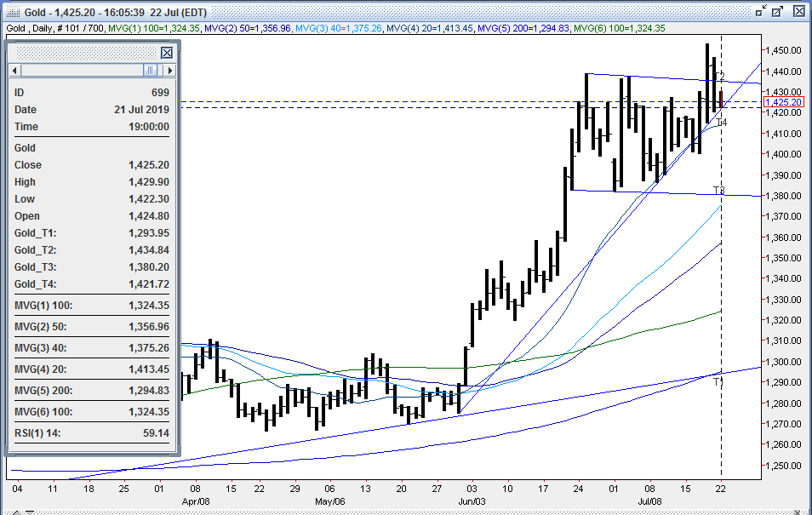This screenshot has width=812, height=515.
Task: Click the chart window icon in title bar
Action: (x=13, y=12)
